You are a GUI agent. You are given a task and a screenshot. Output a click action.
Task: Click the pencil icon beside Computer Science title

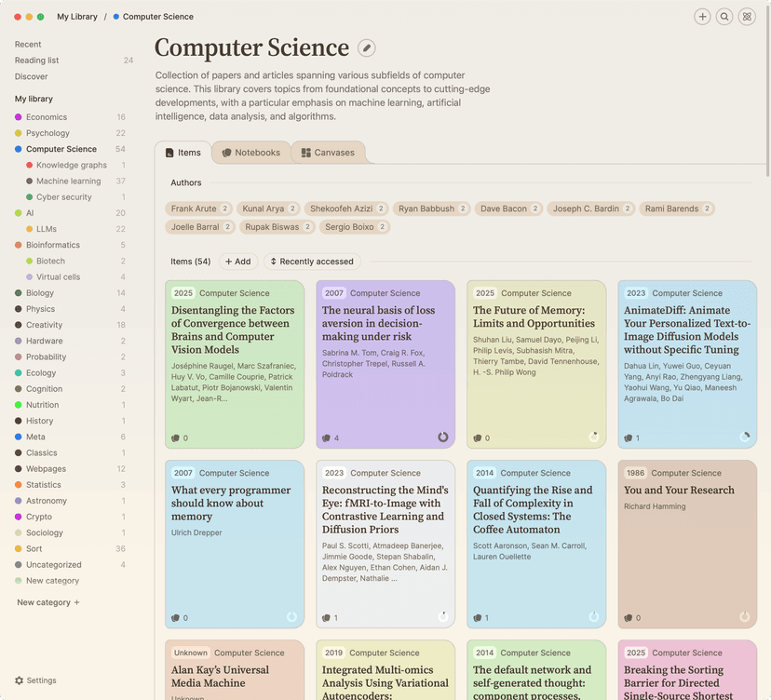click(x=367, y=48)
